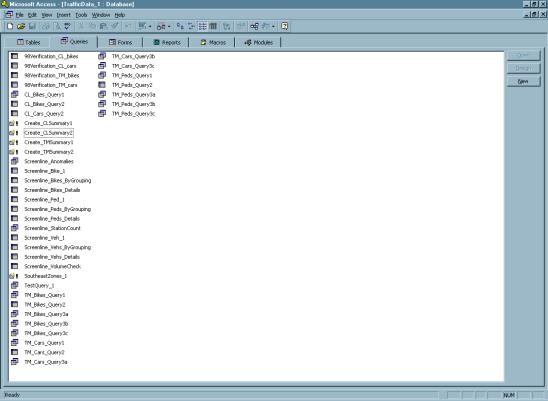Open the Tools menu

[x=81, y=15]
